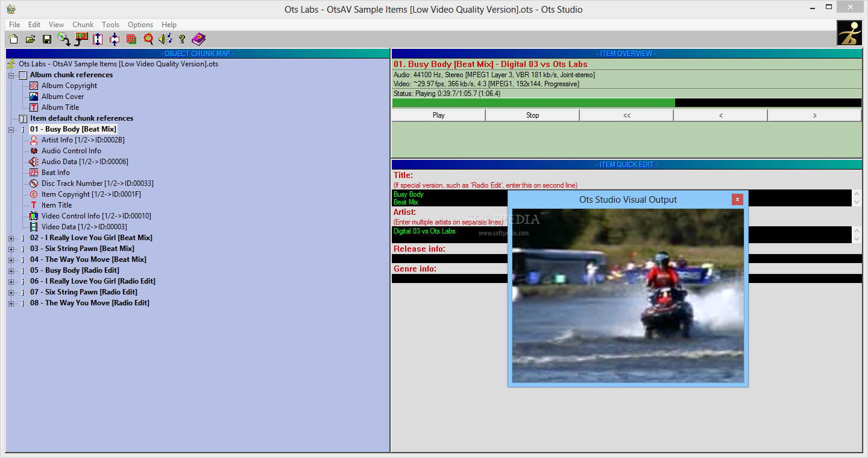The image size is (868, 458).
Task: Click the video preview in Visual Output window
Action: click(x=628, y=296)
